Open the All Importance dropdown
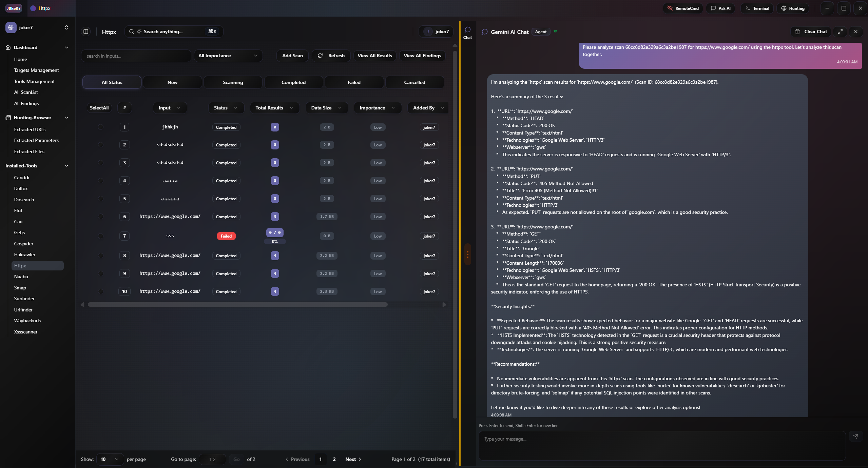868x468 pixels. click(x=228, y=56)
